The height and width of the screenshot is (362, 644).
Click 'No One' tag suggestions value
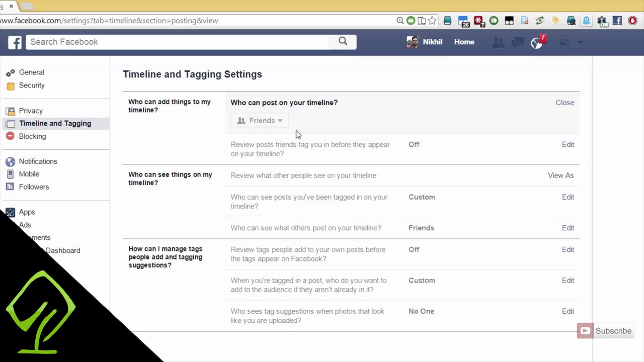pyautogui.click(x=421, y=311)
